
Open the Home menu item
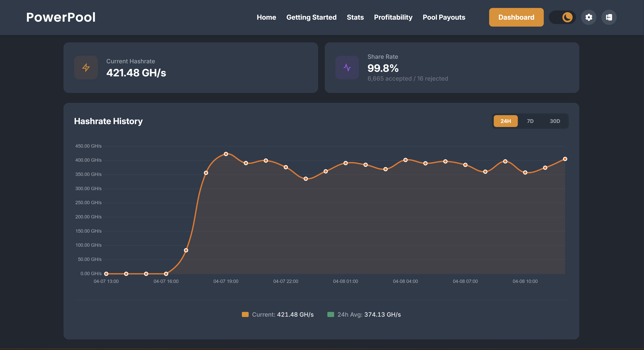(x=266, y=17)
